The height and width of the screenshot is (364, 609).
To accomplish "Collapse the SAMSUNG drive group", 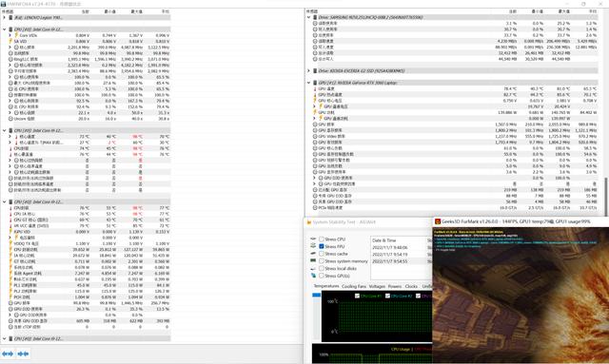I will pyautogui.click(x=308, y=17).
